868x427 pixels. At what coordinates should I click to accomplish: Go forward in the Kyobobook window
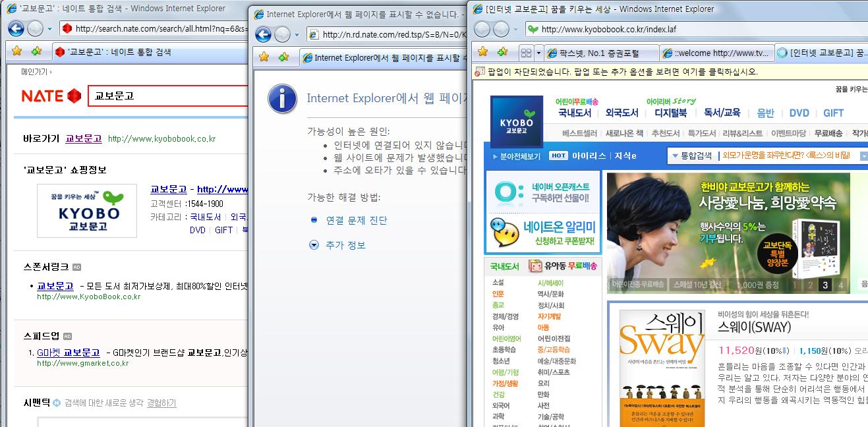pos(502,29)
